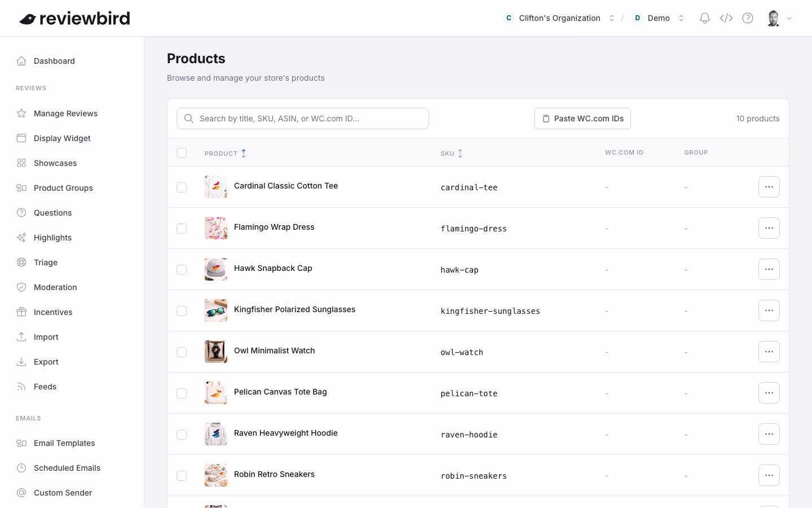The width and height of the screenshot is (812, 508).
Task: Sort table by Product column
Action: [x=225, y=154]
